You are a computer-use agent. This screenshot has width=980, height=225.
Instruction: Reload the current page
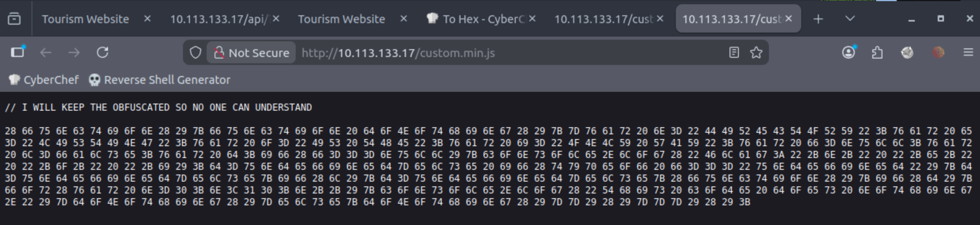103,53
